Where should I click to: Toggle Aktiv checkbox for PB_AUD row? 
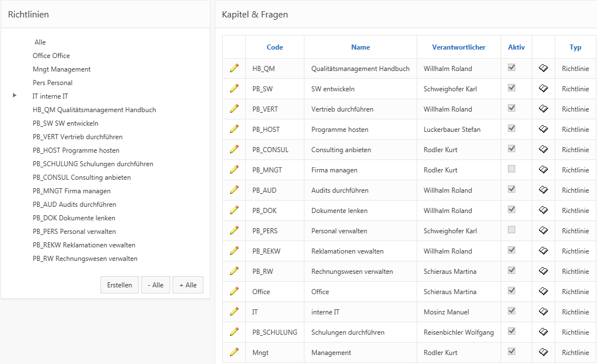click(x=512, y=189)
